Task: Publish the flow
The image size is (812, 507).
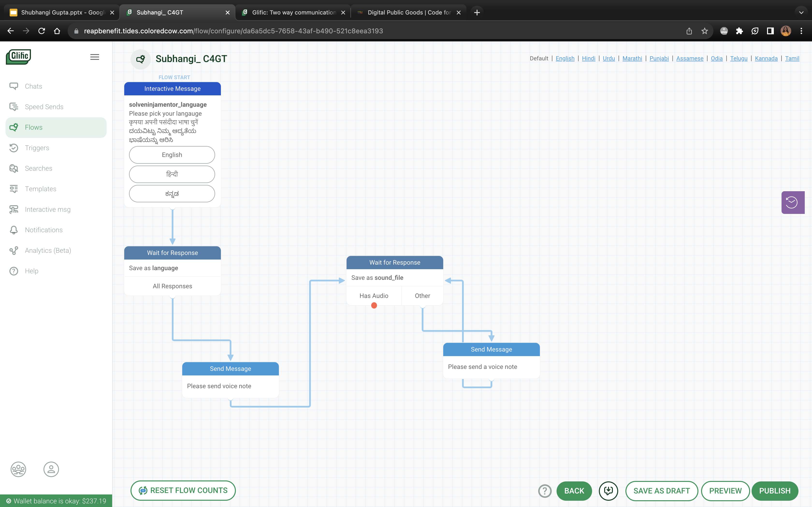Action: 775,490
